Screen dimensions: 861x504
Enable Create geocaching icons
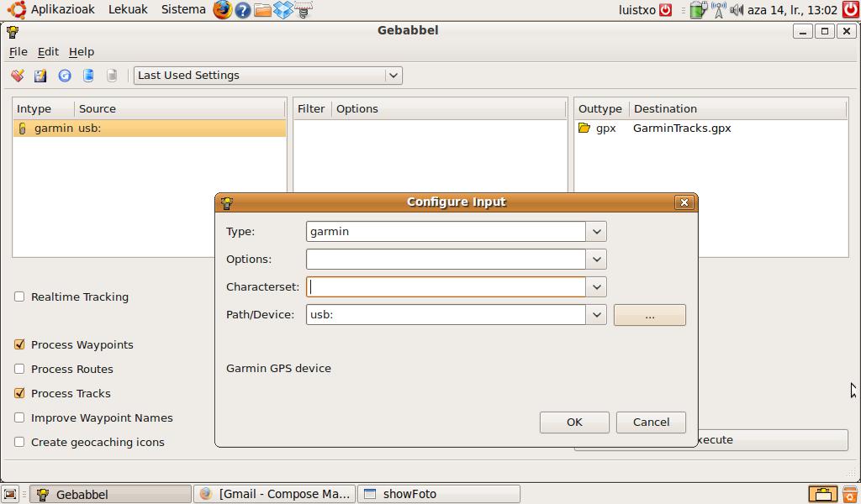[x=19, y=442]
